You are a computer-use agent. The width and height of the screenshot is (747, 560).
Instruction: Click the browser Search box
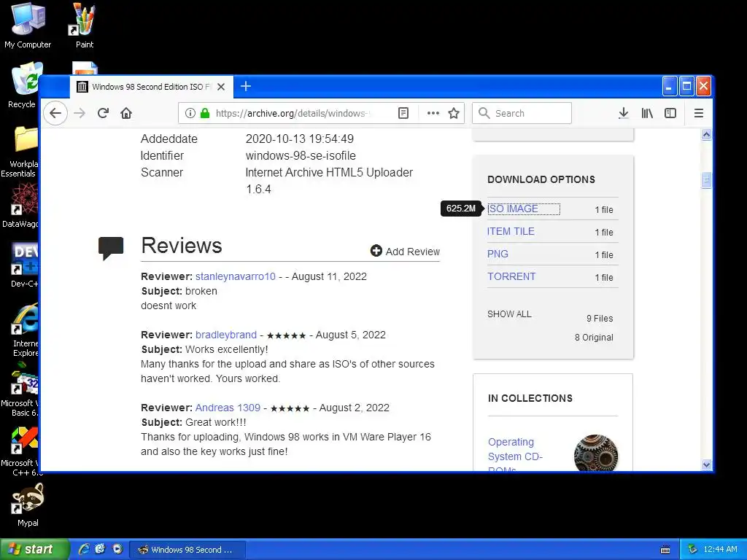[522, 113]
